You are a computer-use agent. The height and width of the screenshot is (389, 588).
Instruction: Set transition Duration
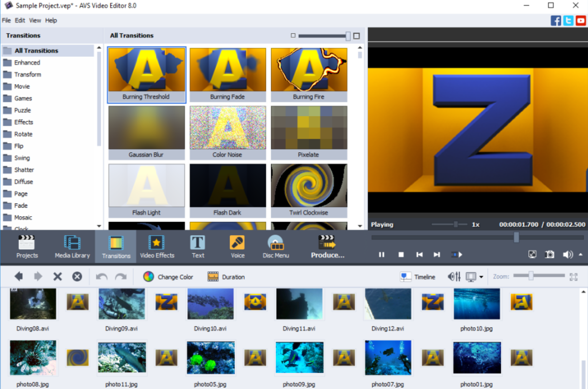(x=226, y=277)
